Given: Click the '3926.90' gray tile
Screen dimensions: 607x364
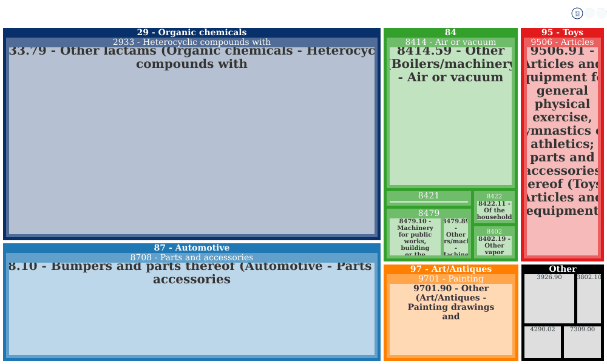Looking at the screenshot, I should (549, 298).
